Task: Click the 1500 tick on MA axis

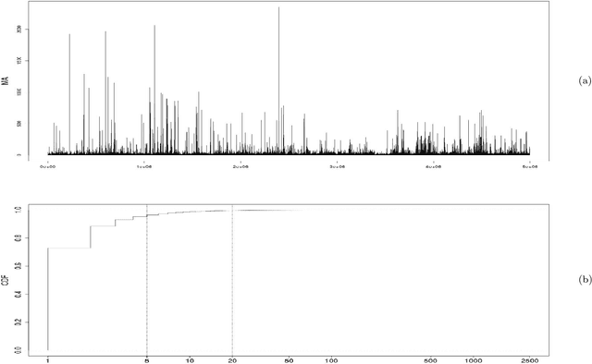Action: (x=18, y=61)
